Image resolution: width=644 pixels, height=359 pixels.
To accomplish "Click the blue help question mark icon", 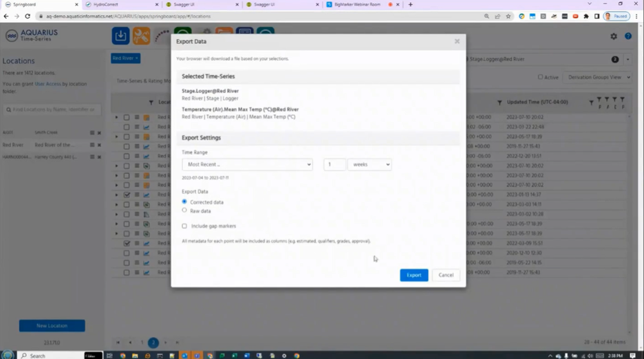I will click(628, 36).
